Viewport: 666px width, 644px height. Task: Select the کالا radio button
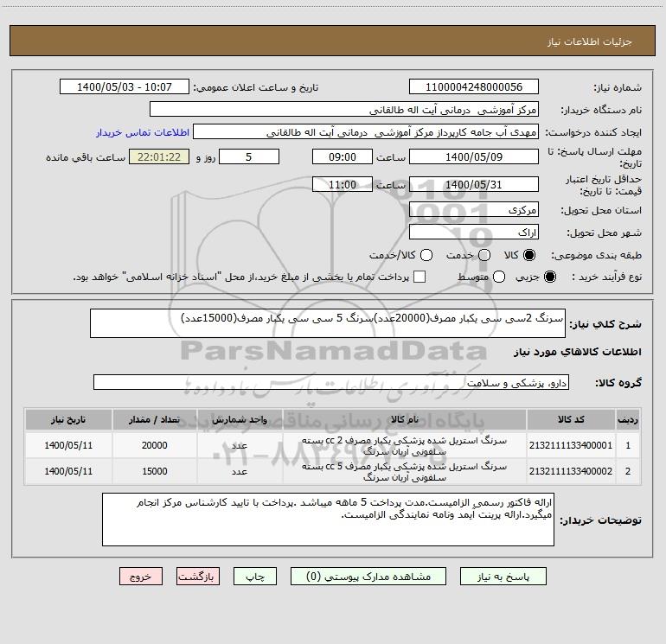529,255
